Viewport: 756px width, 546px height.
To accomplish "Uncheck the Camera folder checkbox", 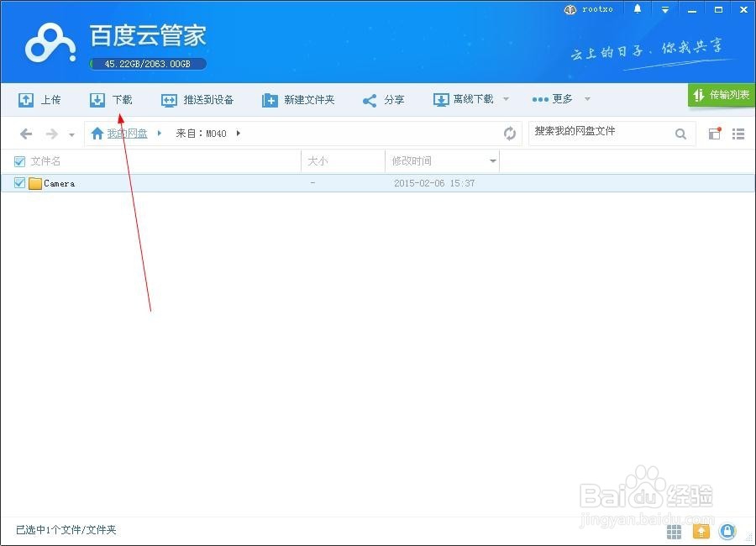I will (20, 183).
